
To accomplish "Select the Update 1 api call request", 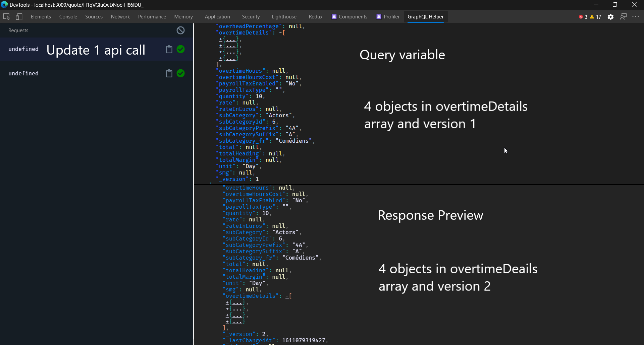I will pos(96,50).
